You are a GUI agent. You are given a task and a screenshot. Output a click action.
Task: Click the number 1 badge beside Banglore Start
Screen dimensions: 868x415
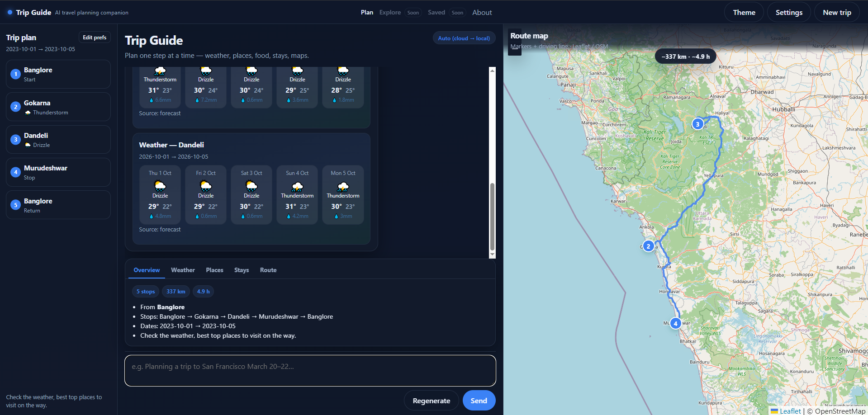[x=15, y=74]
